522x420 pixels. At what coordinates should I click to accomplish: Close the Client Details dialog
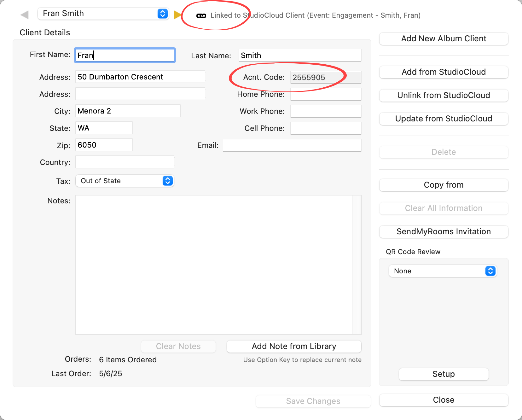444,400
